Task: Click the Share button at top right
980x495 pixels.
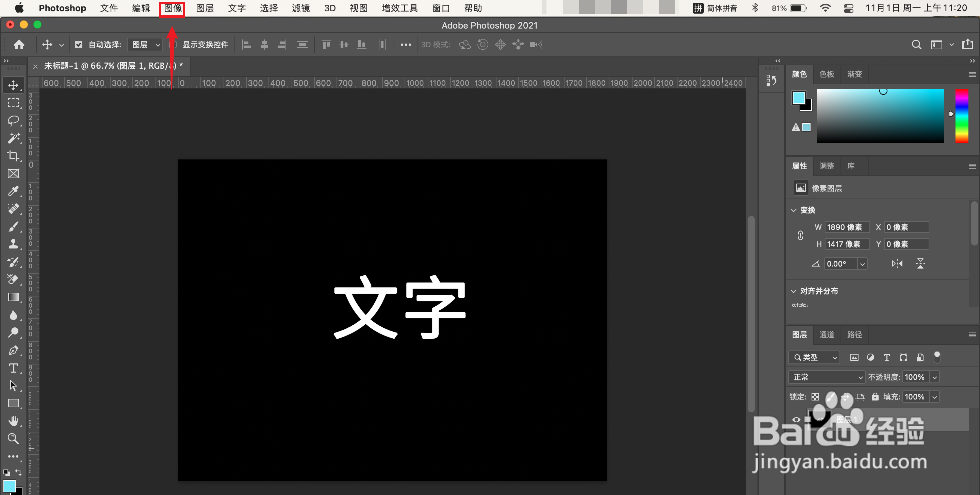Action: 967,45
